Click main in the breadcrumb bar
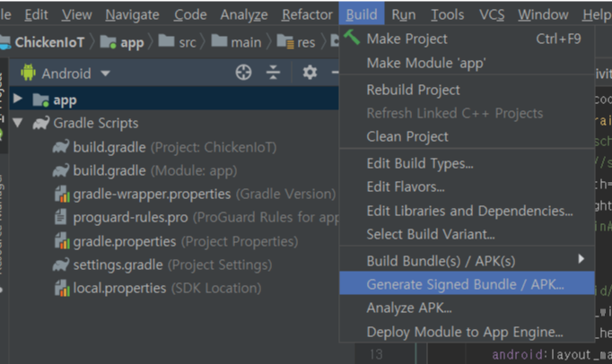This screenshot has width=612, height=364. tap(246, 42)
